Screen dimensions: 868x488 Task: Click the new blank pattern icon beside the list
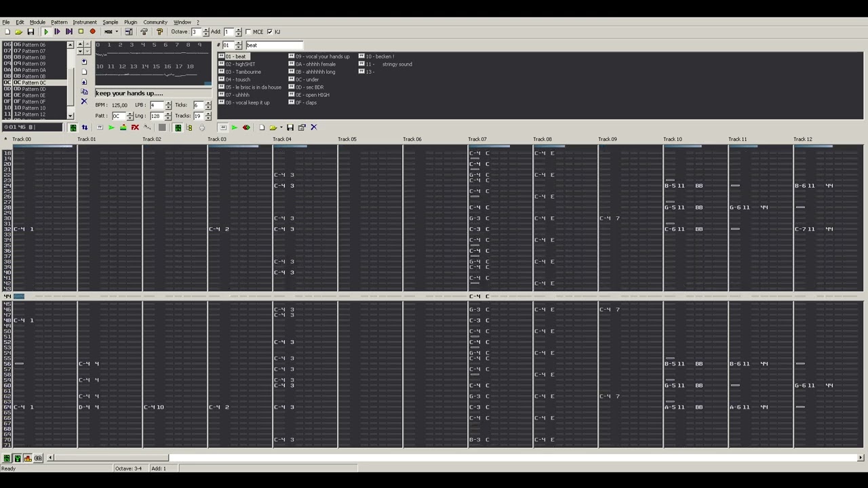(x=84, y=72)
